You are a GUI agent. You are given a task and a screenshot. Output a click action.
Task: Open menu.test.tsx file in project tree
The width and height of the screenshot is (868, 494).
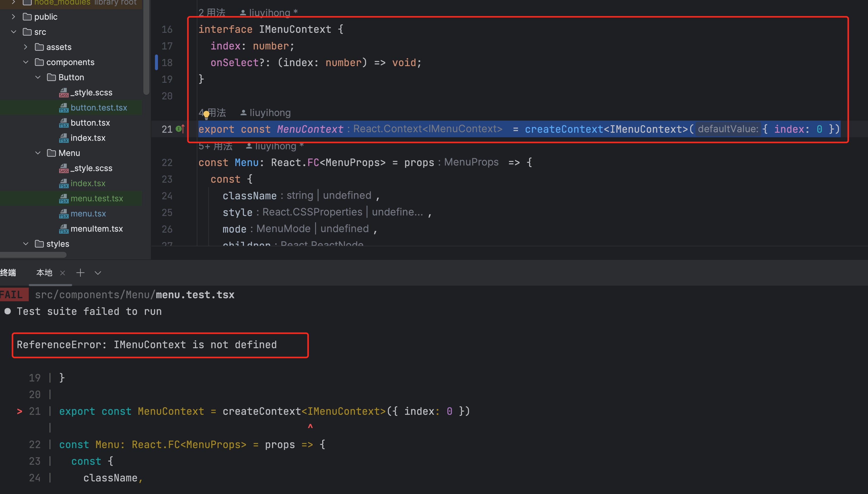coord(96,199)
